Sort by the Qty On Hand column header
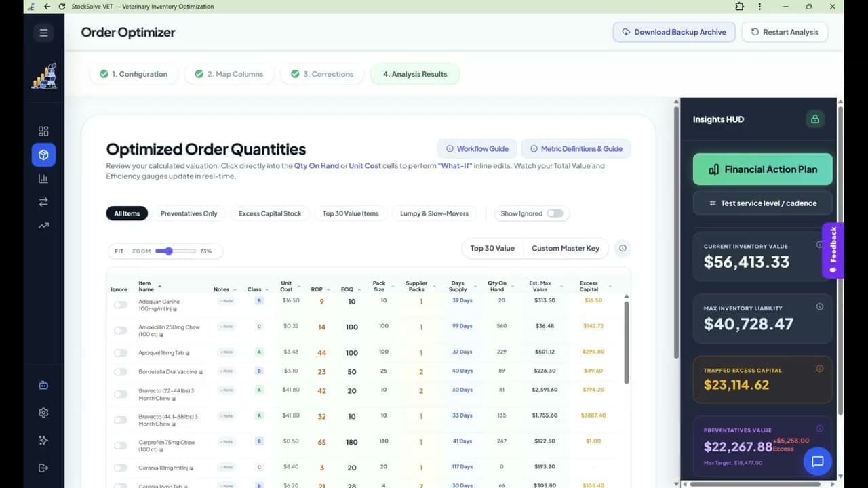This screenshot has height=488, width=868. pos(499,286)
